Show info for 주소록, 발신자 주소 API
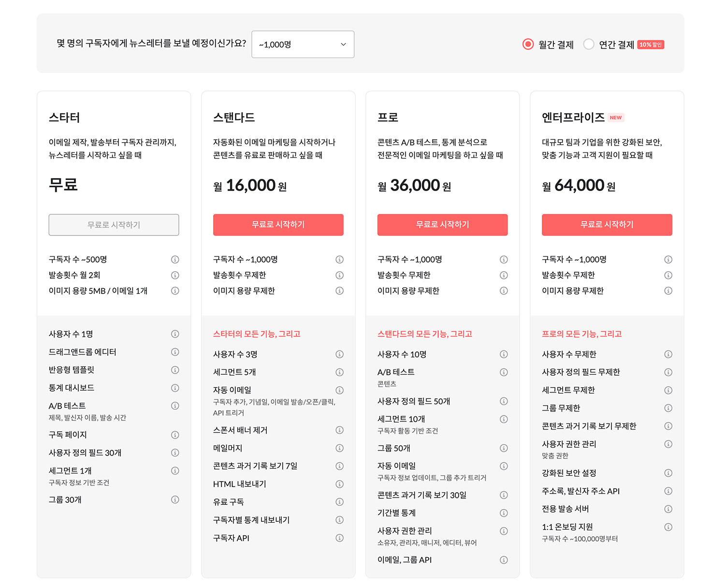Screen dimensions: 725x588 pos(668,491)
